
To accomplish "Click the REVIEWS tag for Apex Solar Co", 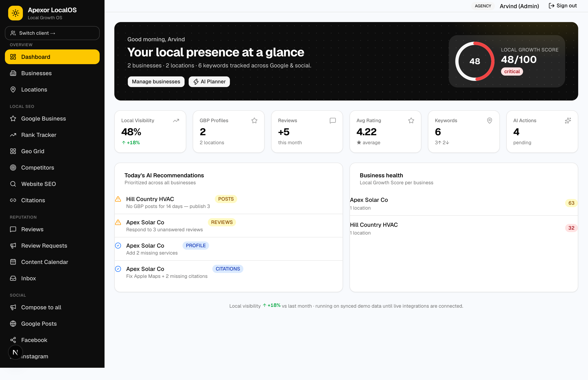I will (222, 222).
